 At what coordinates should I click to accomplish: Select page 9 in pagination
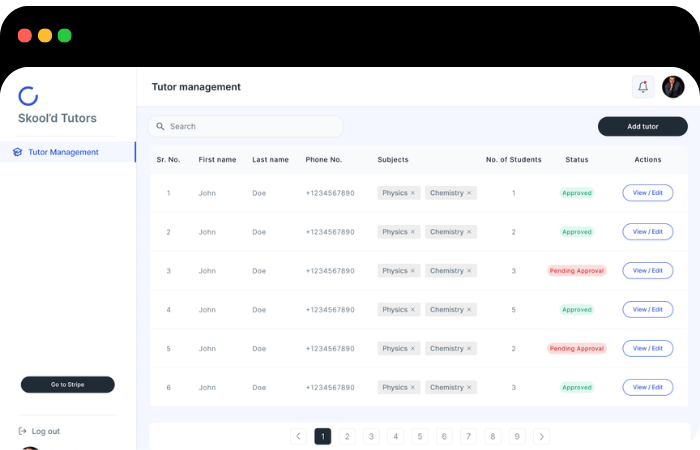517,436
